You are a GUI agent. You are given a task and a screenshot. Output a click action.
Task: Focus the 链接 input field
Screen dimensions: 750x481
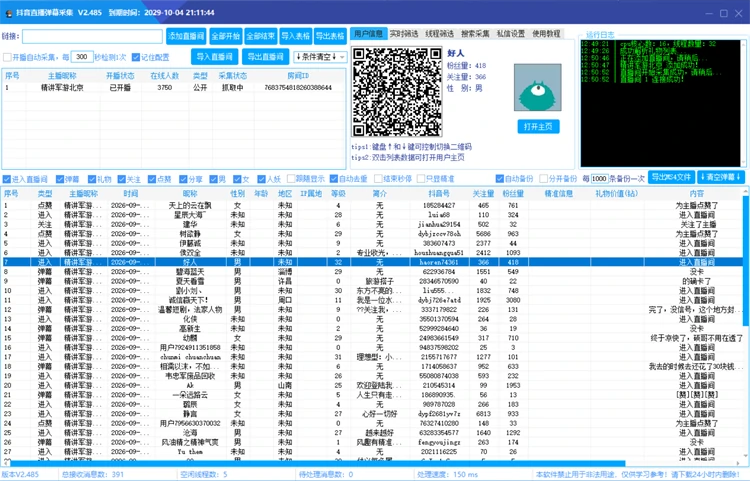pos(92,36)
